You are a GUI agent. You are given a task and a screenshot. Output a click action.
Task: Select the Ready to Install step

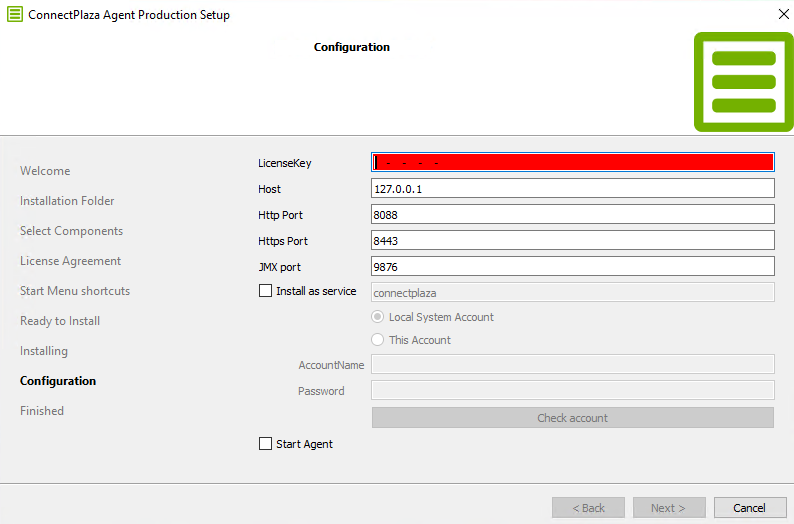click(x=60, y=320)
